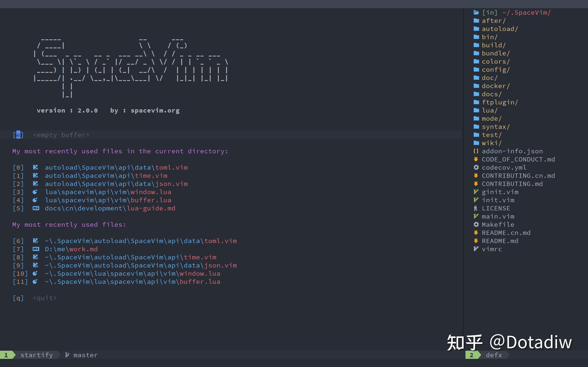Collapse the opened ~/.SpaceVim/ root folder

click(x=516, y=13)
